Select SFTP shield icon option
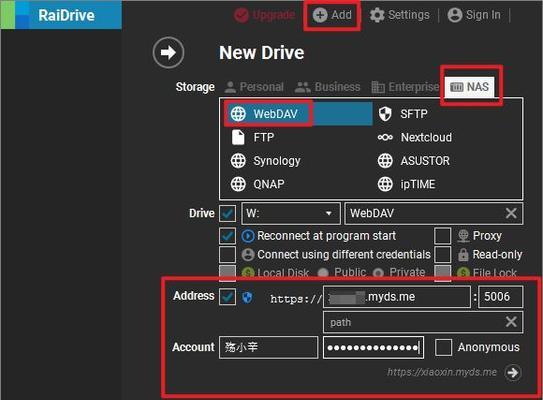543x400 pixels. [402, 114]
